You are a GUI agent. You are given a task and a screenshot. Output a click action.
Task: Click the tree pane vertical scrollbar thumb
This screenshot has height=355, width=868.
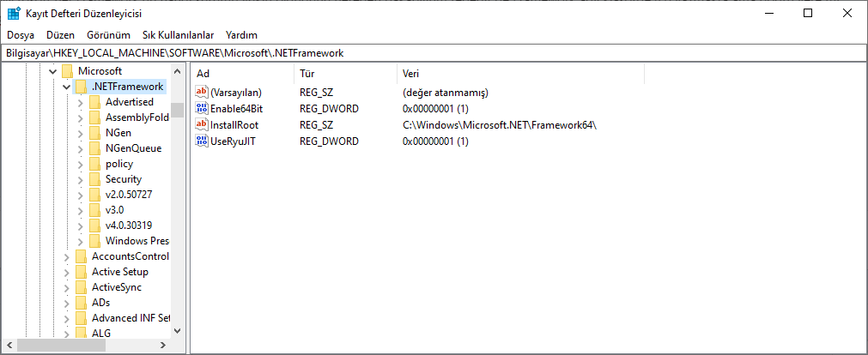[177, 110]
